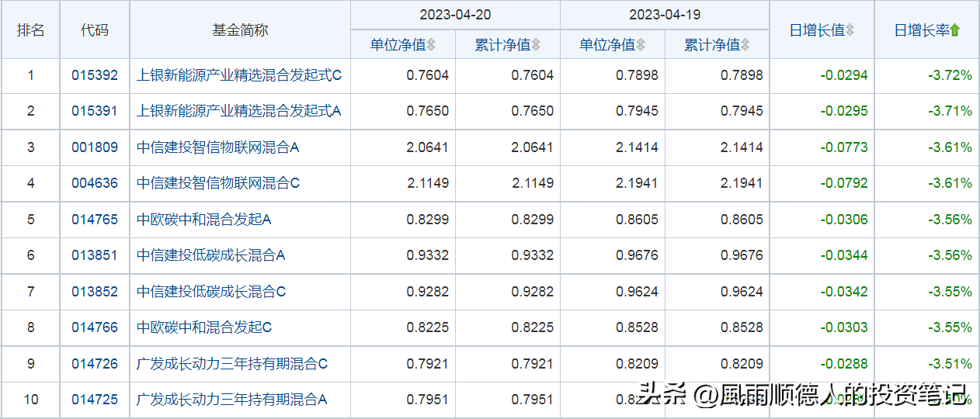The height and width of the screenshot is (419, 980).
Task: Click the 2023-04-19 date header
Action: (x=665, y=15)
